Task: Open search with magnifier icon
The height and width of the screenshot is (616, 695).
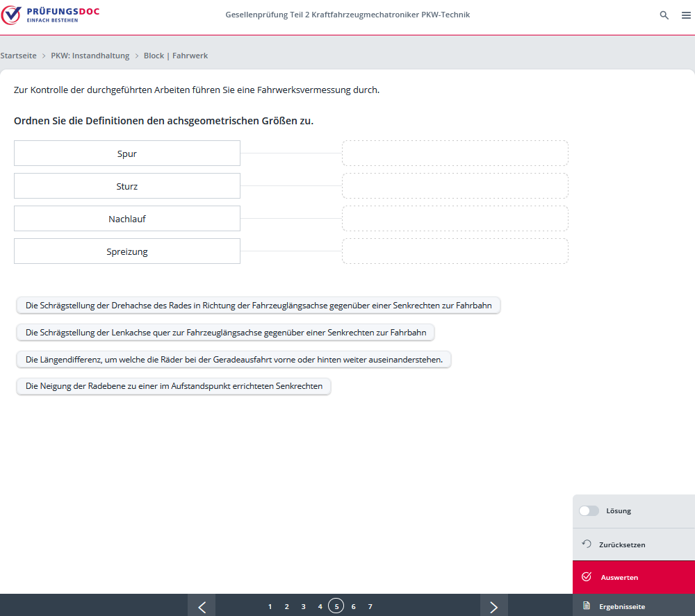Action: [x=664, y=15]
